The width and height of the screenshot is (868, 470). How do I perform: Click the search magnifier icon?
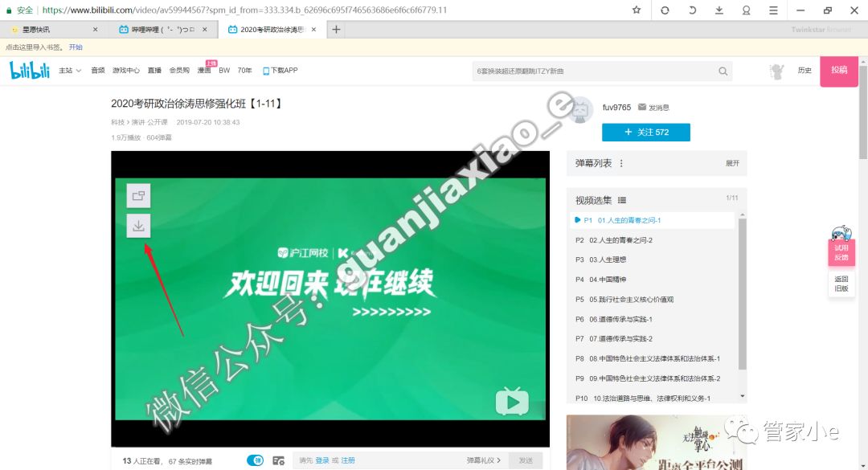click(723, 71)
